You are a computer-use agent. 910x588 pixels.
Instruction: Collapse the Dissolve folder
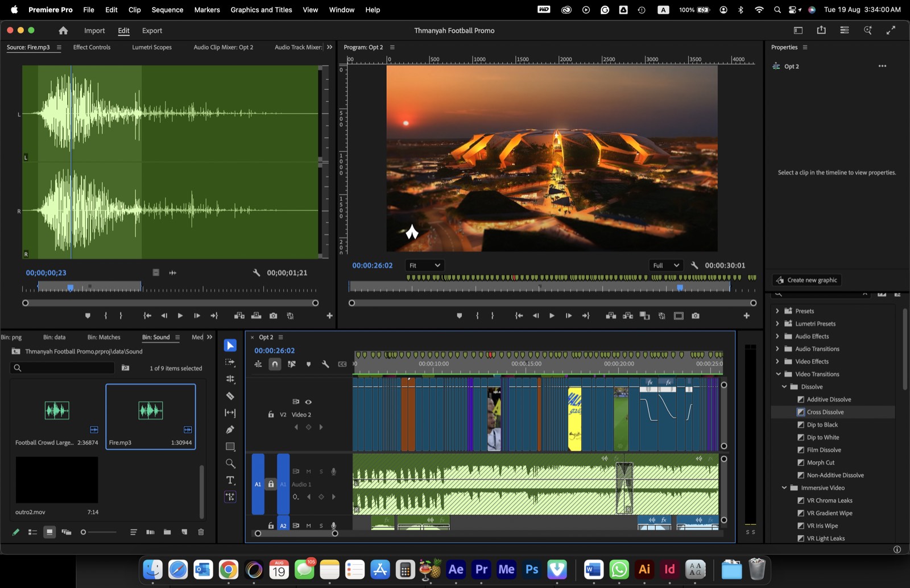784,387
